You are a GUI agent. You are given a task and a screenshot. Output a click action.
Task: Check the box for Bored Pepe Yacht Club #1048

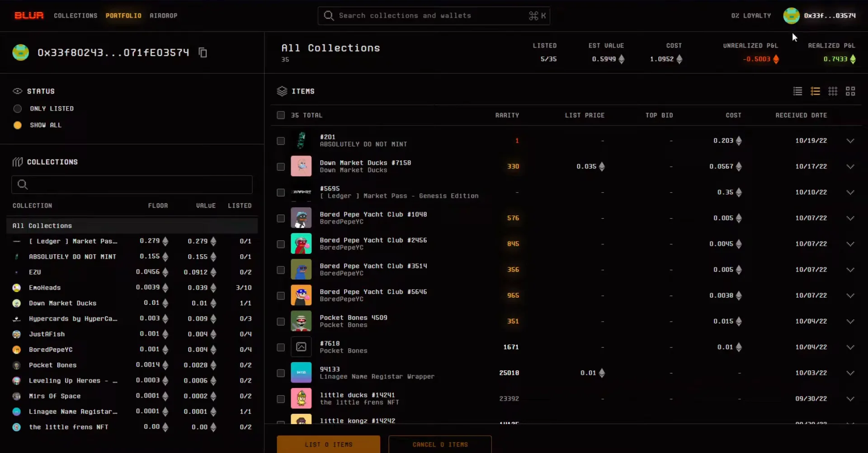[x=281, y=218]
